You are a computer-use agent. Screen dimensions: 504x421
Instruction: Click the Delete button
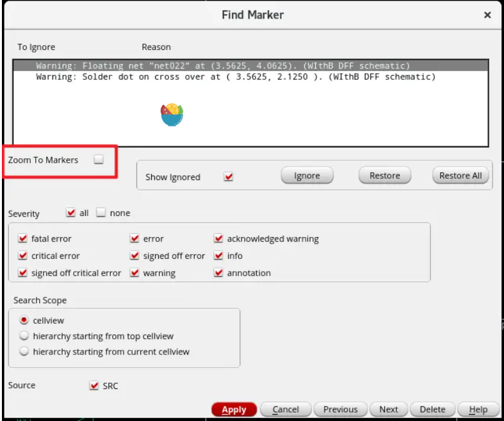pos(433,409)
